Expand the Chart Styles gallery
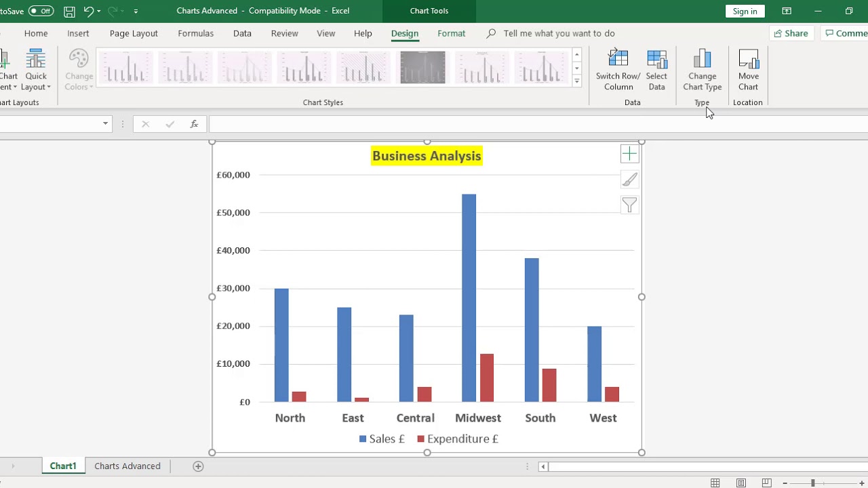The image size is (868, 488). (x=576, y=81)
